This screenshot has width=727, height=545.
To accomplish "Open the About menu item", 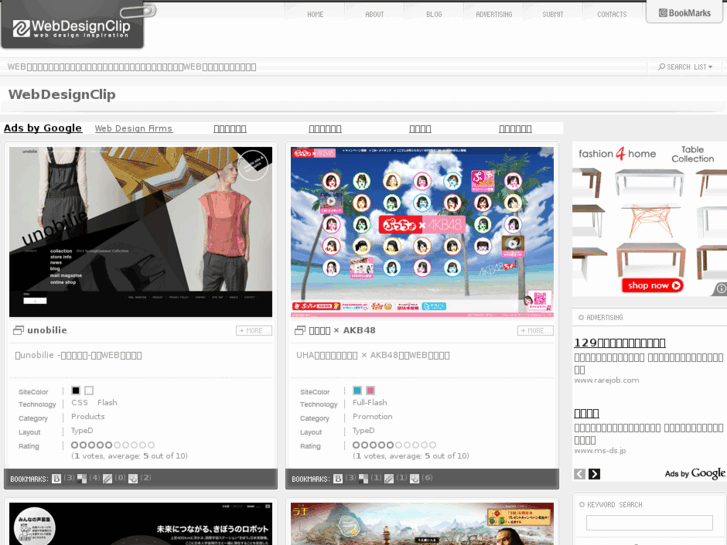I will tap(374, 14).
